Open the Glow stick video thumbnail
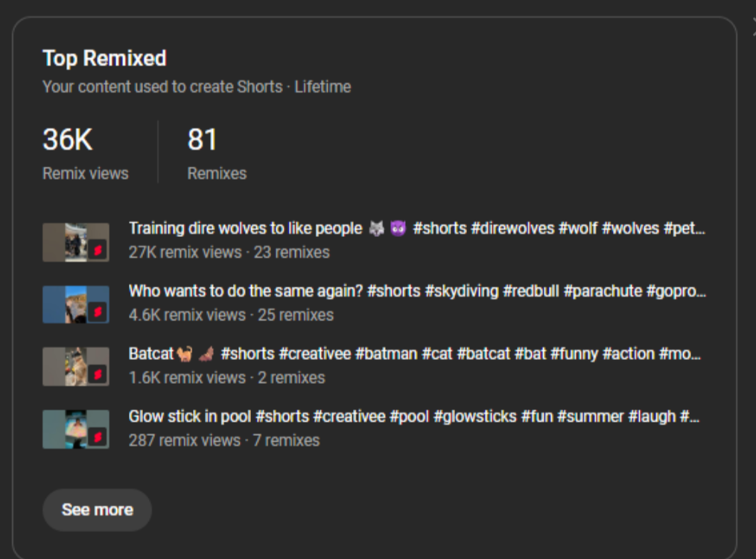This screenshot has width=756, height=559. (x=76, y=429)
